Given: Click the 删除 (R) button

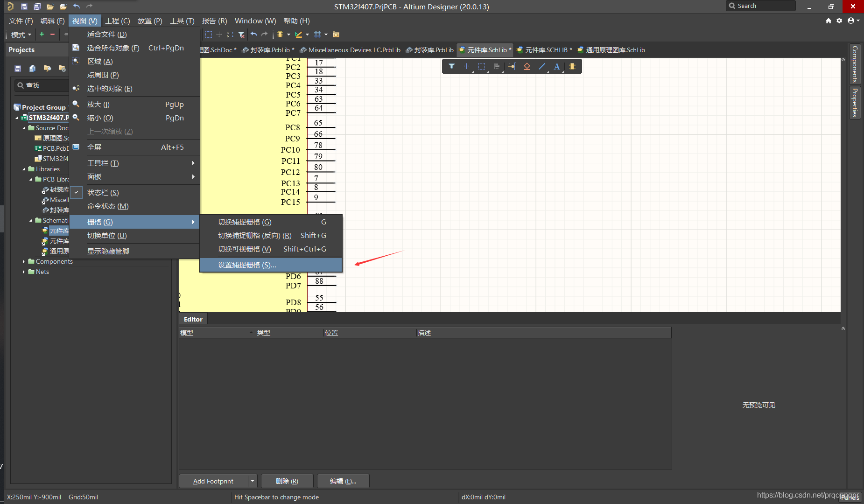Looking at the screenshot, I should point(287,481).
